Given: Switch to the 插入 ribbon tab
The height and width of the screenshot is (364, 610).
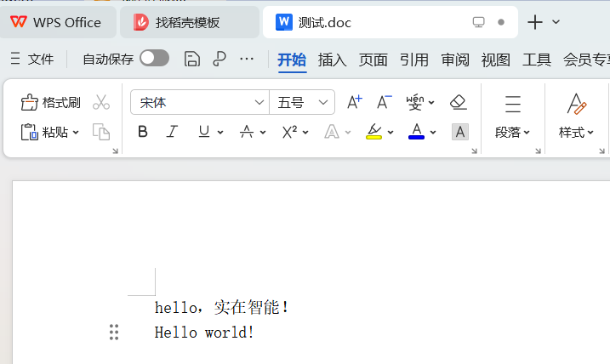Looking at the screenshot, I should pyautogui.click(x=332, y=60).
